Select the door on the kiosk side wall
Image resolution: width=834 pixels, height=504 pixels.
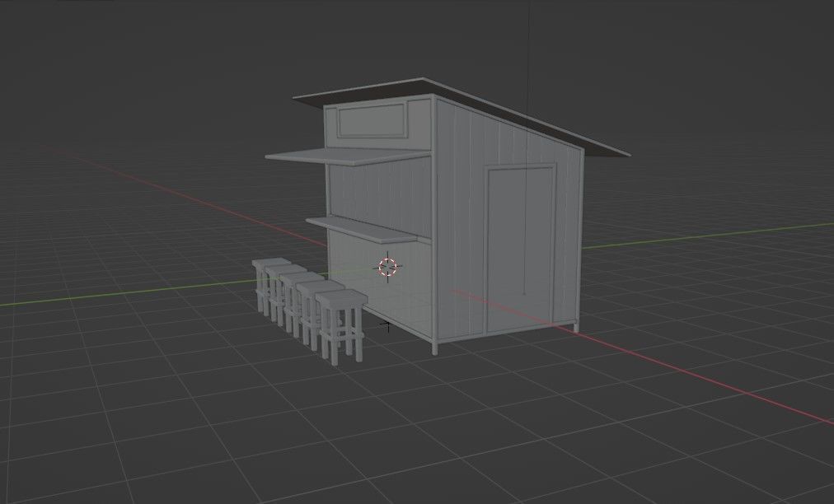520,248
